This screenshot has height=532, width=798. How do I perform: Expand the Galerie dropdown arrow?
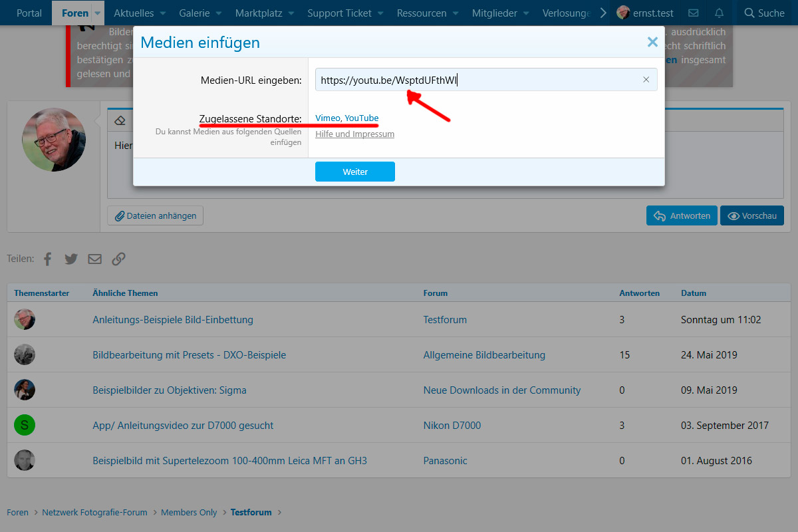(x=220, y=13)
